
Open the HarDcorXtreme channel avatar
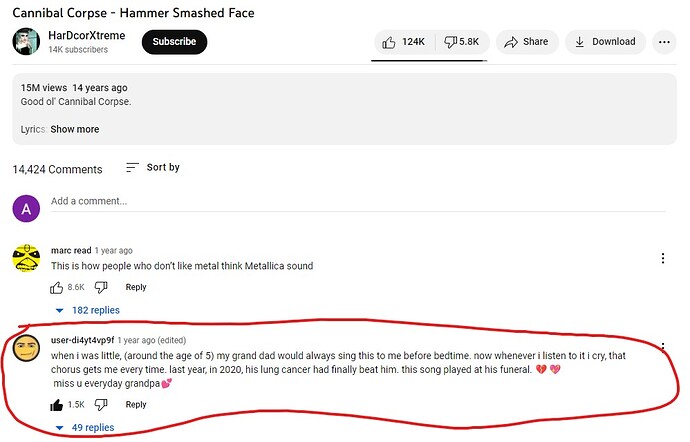26,41
